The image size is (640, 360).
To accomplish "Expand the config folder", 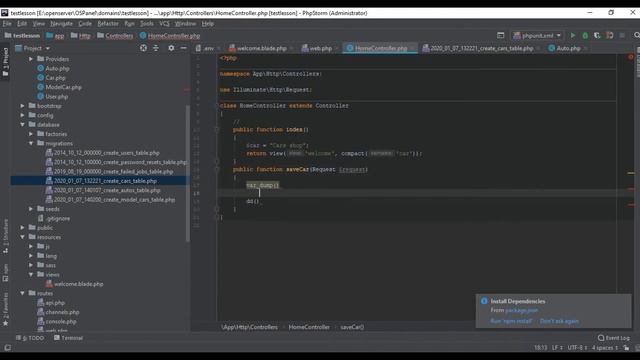I will coord(22,115).
